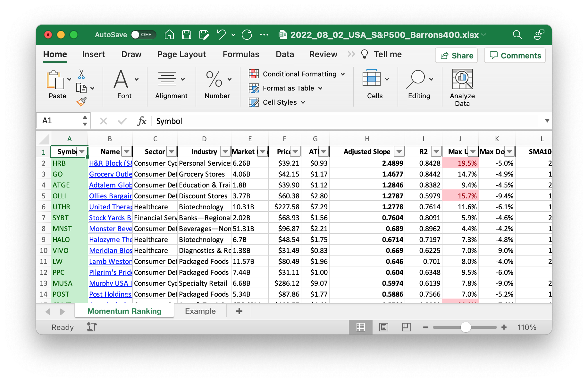Click the zoom slider handle
The height and width of the screenshot is (382, 588).
(466, 327)
